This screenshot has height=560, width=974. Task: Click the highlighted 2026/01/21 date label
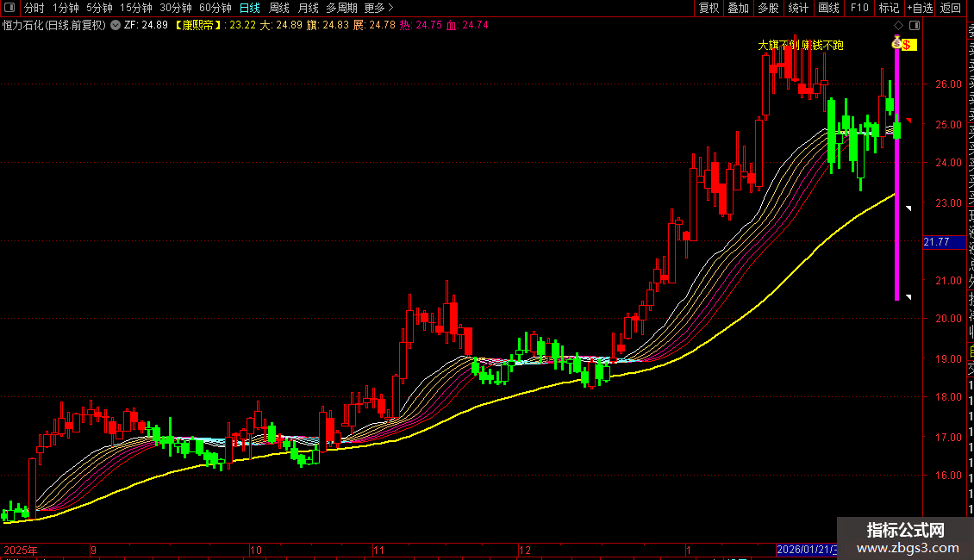[807, 550]
